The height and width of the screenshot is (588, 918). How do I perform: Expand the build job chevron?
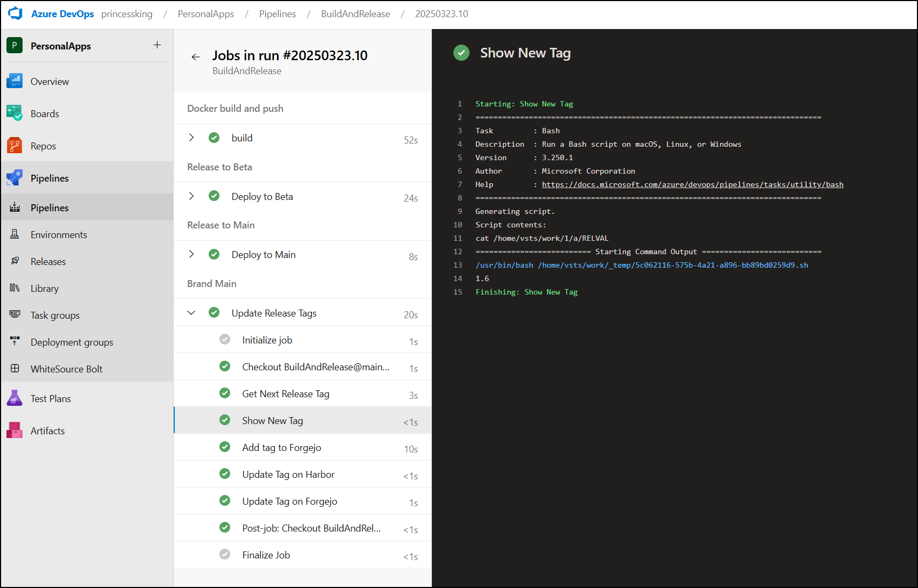(x=191, y=138)
